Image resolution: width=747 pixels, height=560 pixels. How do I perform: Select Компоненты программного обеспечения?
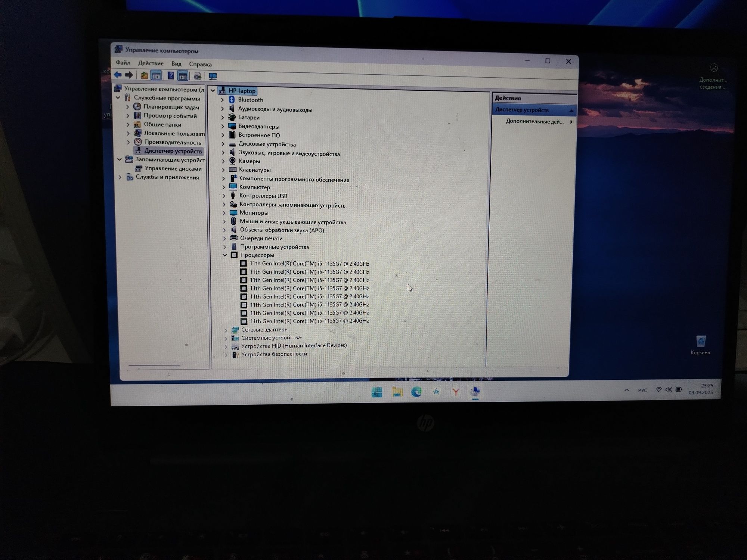(294, 180)
